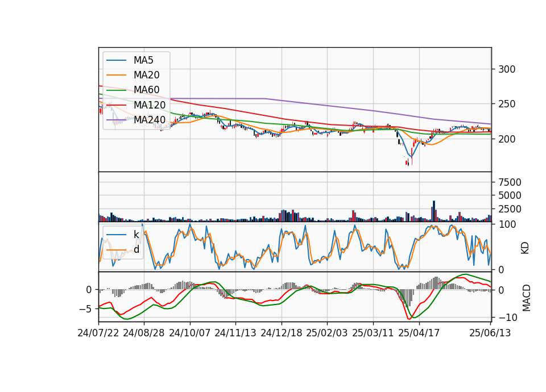The width and height of the screenshot is (546, 392).
Task: Click the MA60 legend label
Action: click(147, 90)
